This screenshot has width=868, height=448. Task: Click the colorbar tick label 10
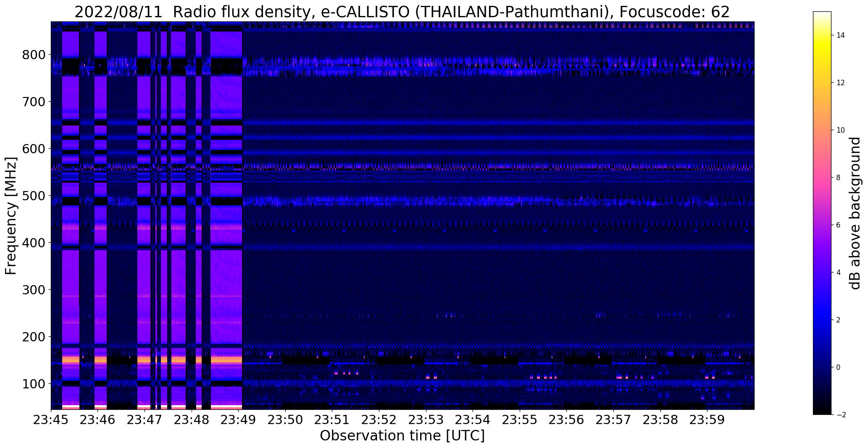[x=841, y=130]
